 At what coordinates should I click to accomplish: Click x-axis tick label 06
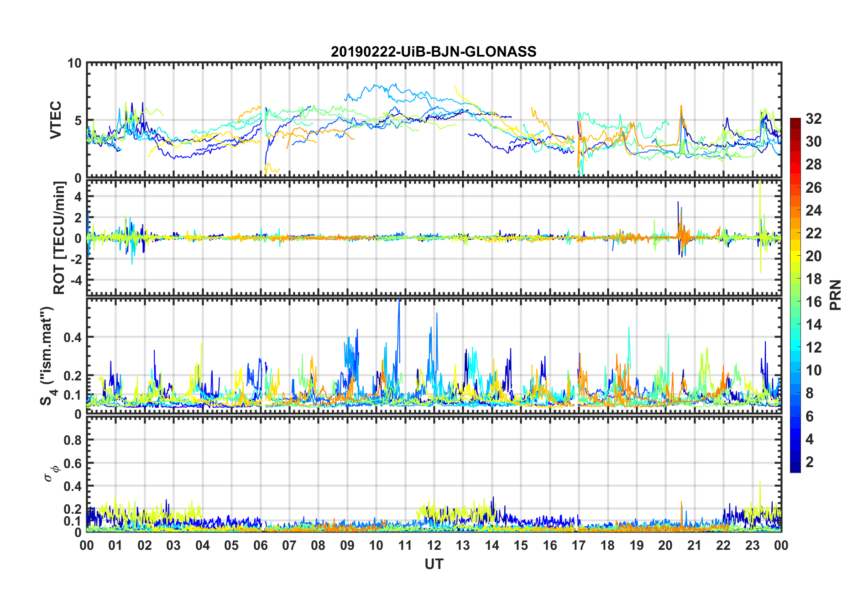click(x=261, y=546)
